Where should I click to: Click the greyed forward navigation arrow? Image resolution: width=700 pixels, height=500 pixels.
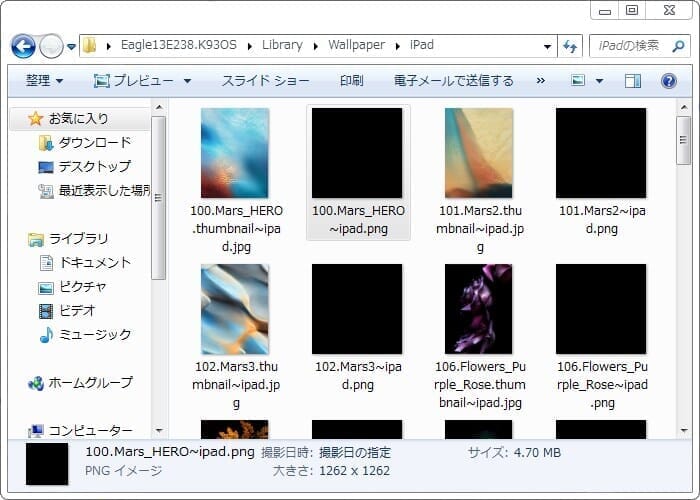(51, 46)
